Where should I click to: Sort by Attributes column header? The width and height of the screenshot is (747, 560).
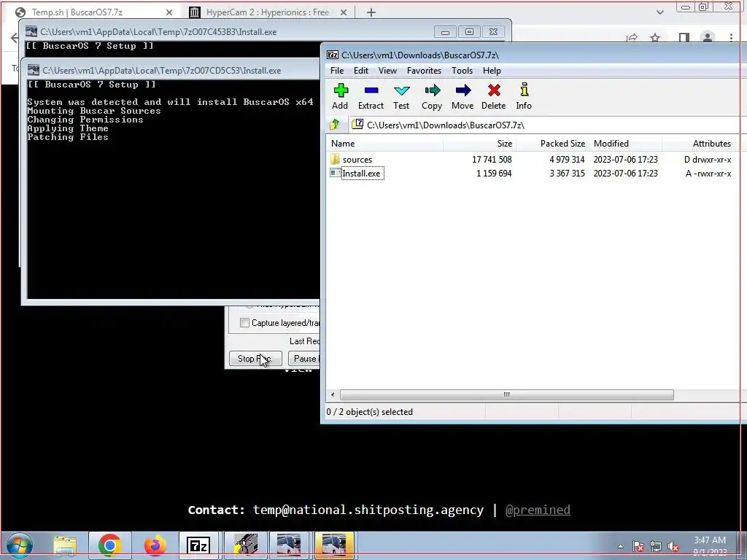(x=698, y=144)
